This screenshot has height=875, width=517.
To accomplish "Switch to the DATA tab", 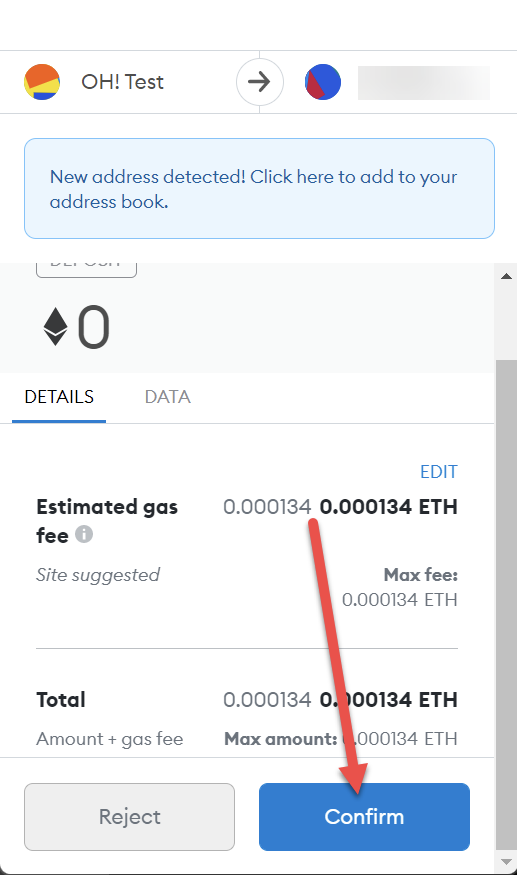I will pos(167,397).
